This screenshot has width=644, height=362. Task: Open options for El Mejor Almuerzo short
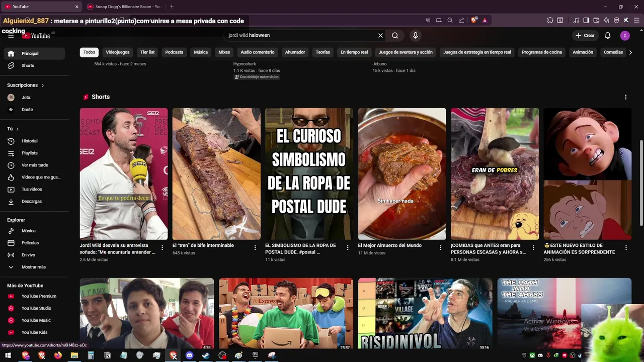[440, 247]
